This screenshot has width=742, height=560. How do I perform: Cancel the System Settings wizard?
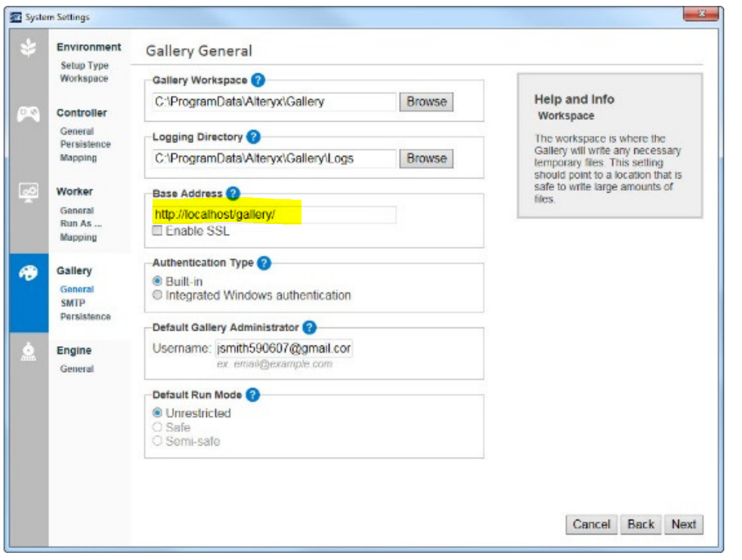pos(591,524)
